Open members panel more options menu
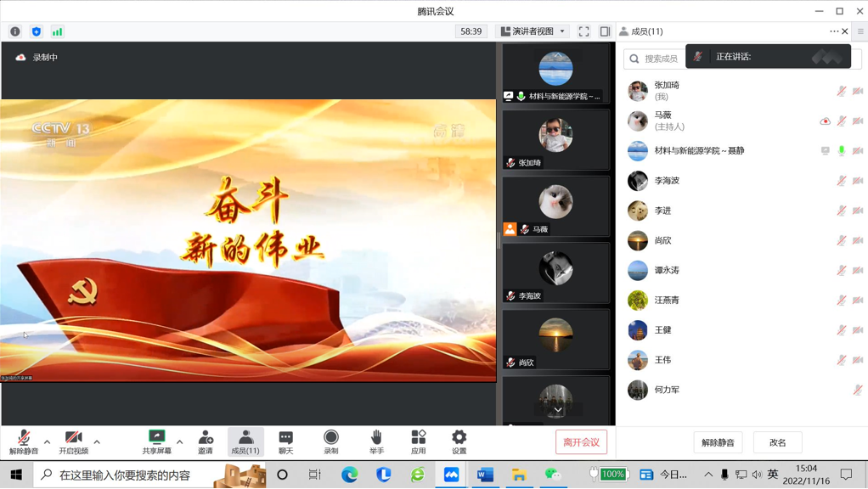This screenshot has height=489, width=868. point(834,31)
